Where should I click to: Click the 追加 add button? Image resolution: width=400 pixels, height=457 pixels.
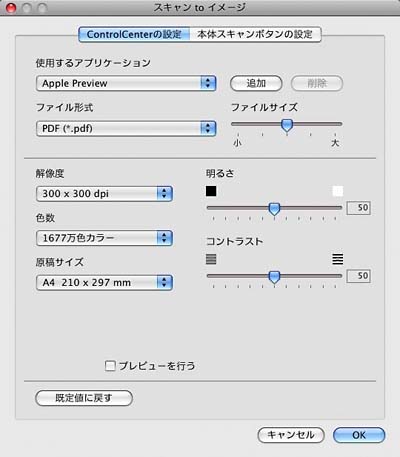coord(256,83)
